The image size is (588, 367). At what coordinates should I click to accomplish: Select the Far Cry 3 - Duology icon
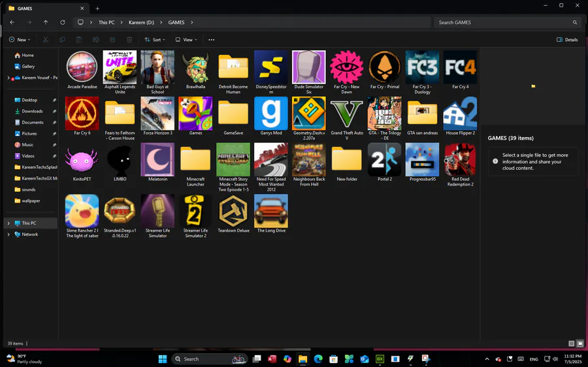coord(422,67)
